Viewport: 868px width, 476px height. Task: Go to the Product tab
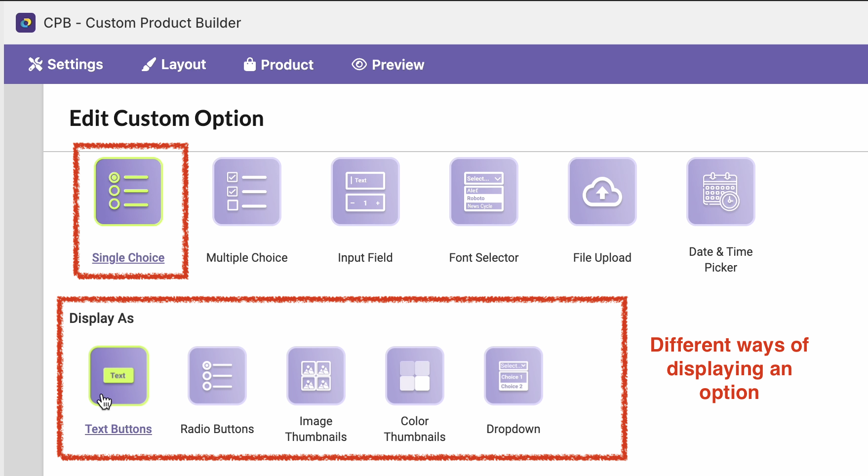point(279,65)
